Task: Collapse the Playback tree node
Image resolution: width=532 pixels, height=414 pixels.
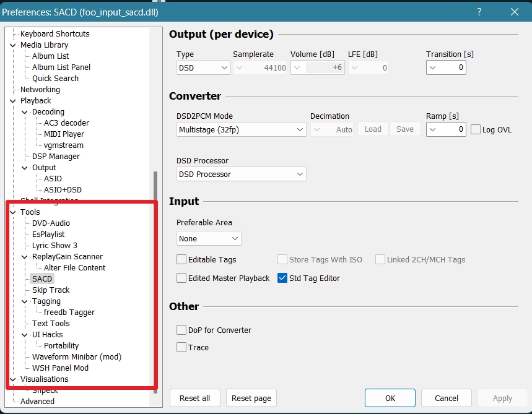Action: pos(14,101)
